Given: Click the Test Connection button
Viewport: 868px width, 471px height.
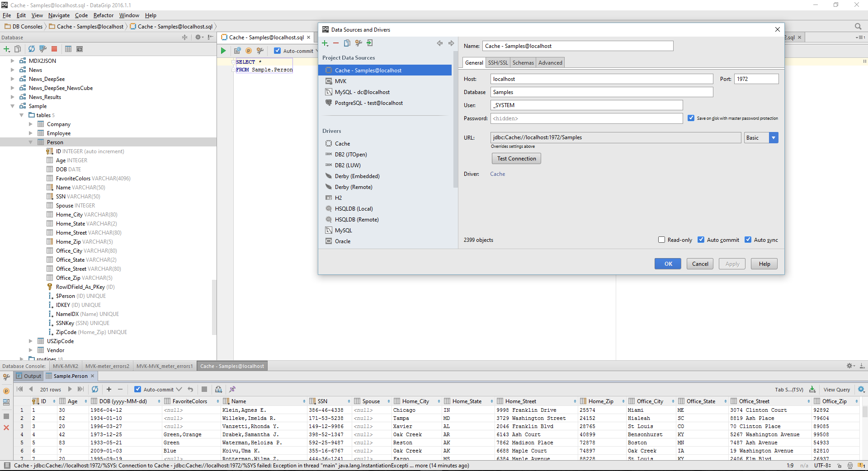Looking at the screenshot, I should 516,158.
